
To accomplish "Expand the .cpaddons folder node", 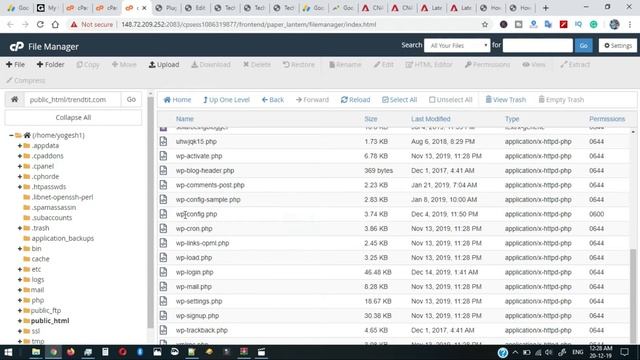I will tap(20, 156).
